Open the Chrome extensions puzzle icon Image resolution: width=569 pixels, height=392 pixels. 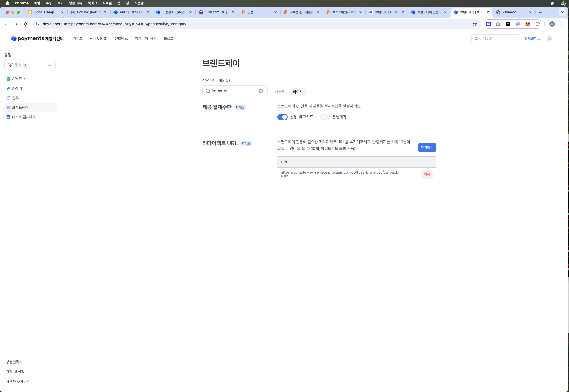point(537,24)
